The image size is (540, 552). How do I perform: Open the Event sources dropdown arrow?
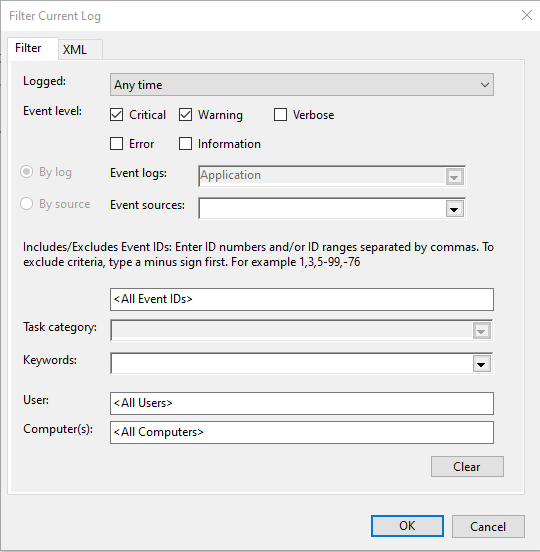tap(454, 209)
